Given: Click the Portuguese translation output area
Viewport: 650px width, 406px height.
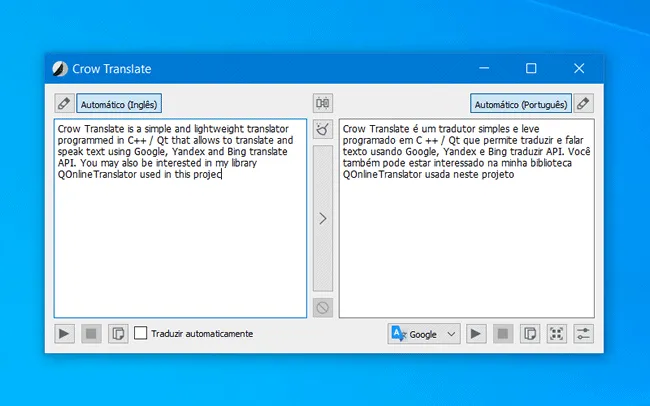Looking at the screenshot, I should pyautogui.click(x=466, y=218).
